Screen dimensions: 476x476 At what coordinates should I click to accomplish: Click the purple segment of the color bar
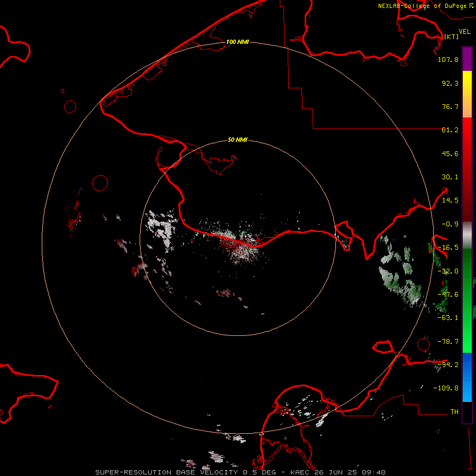coord(467,59)
